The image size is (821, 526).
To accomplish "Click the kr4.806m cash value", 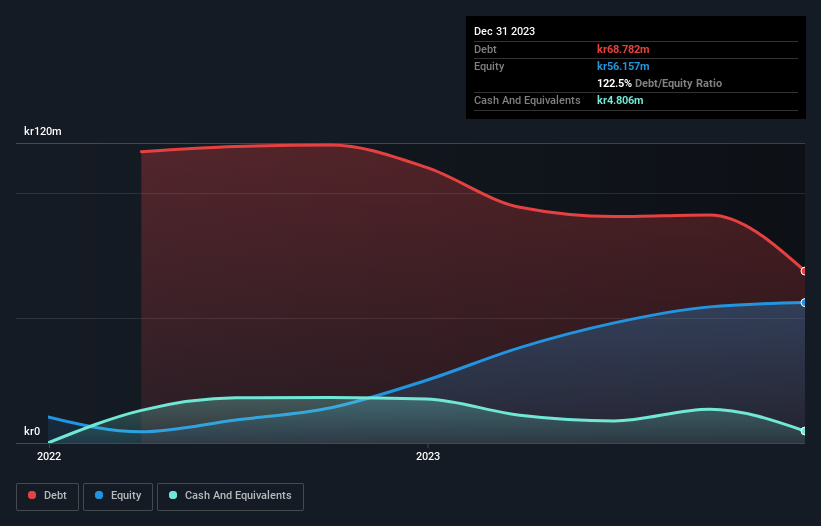I will 620,100.
